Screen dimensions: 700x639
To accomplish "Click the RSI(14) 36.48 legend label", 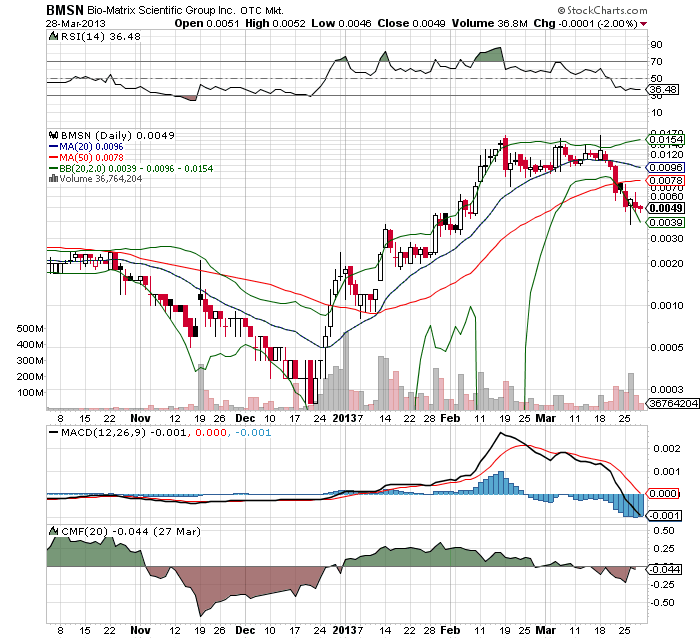I will (100, 36).
